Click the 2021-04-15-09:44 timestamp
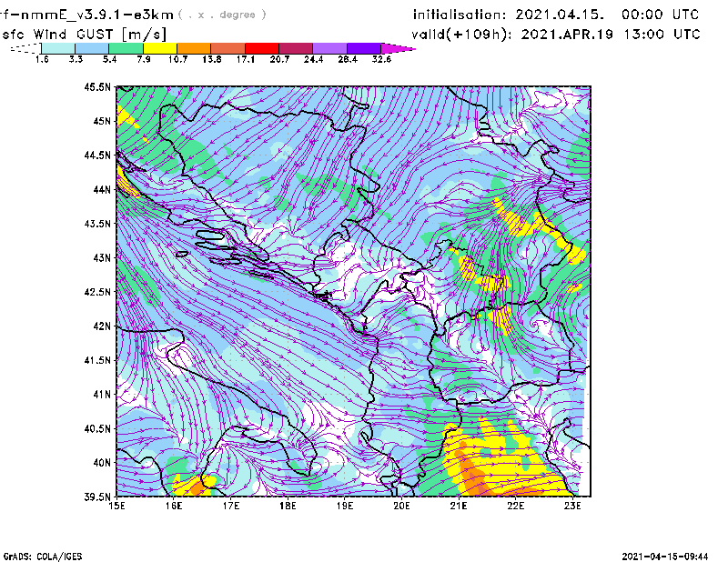 (x=665, y=557)
